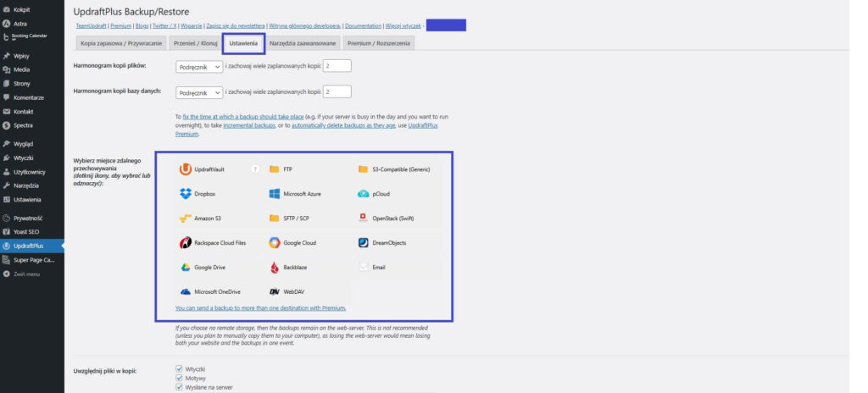Image resolution: width=868 pixels, height=393 pixels.
Task: Choose the OpenStack (Swift) icon
Action: click(363, 218)
